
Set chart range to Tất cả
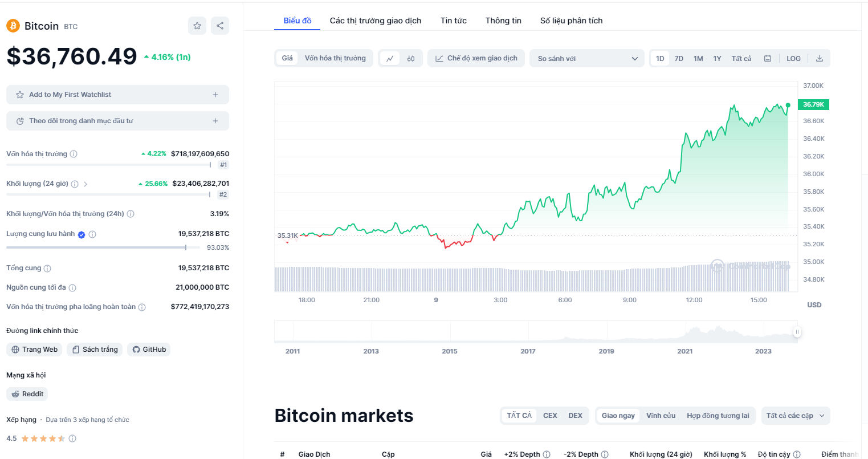[x=741, y=58]
